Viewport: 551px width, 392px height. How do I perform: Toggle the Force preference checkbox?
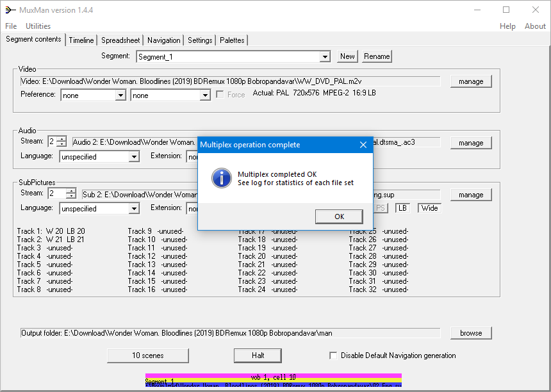click(220, 95)
